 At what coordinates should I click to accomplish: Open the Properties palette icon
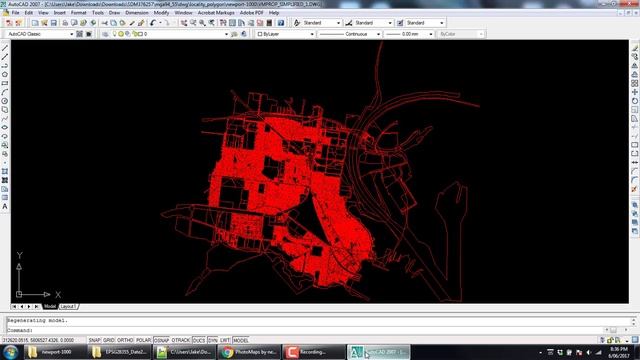pos(223,23)
